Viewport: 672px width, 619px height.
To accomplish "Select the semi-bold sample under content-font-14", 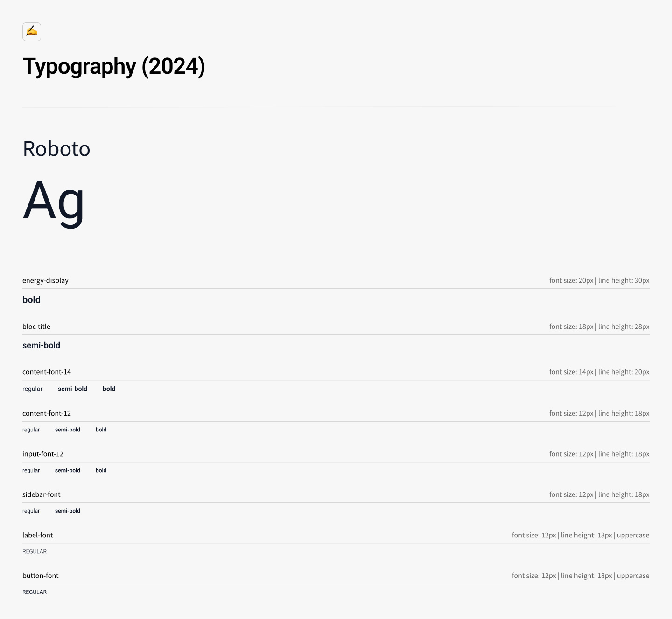I will tap(72, 389).
